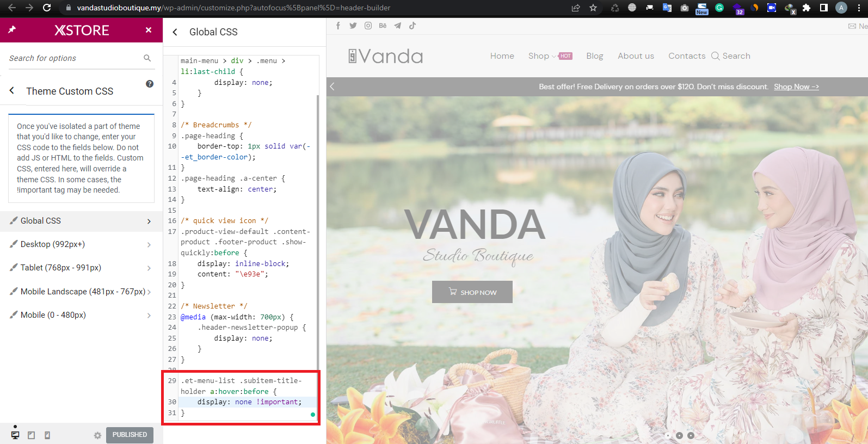The image size is (868, 444).
Task: Switch to mobile preview device
Action: pos(47,435)
